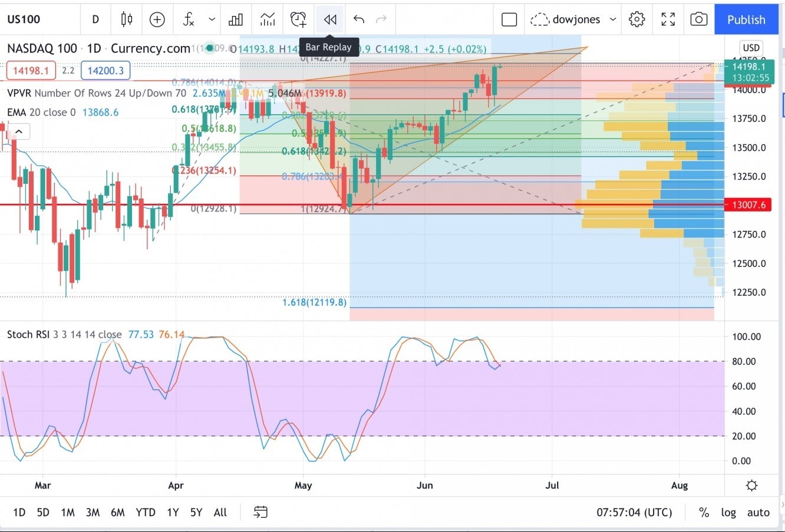Click the 14198.1 sell price box
This screenshot has height=532, width=785.
[31, 71]
